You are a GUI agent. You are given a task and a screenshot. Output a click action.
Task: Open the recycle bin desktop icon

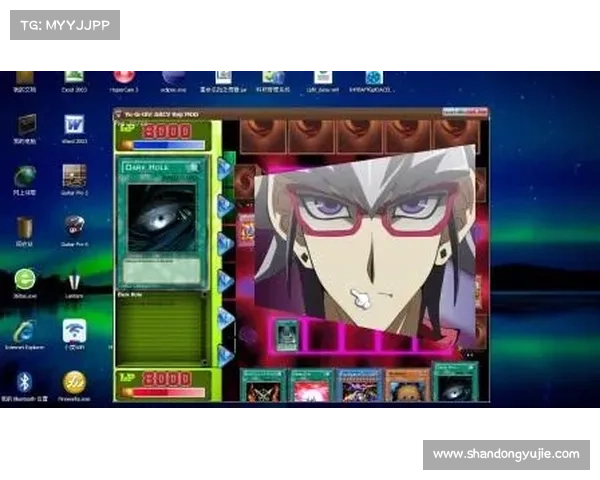(24, 231)
